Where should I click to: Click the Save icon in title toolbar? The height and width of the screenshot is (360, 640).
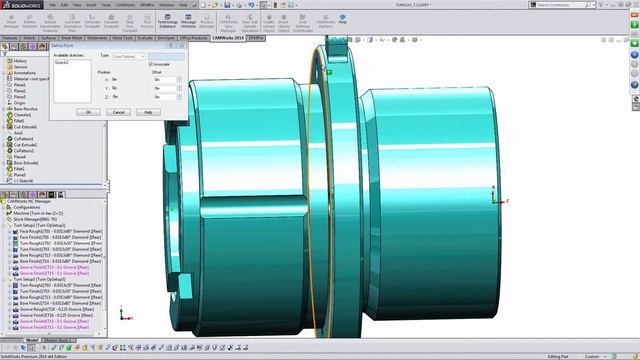pyautogui.click(x=227, y=5)
